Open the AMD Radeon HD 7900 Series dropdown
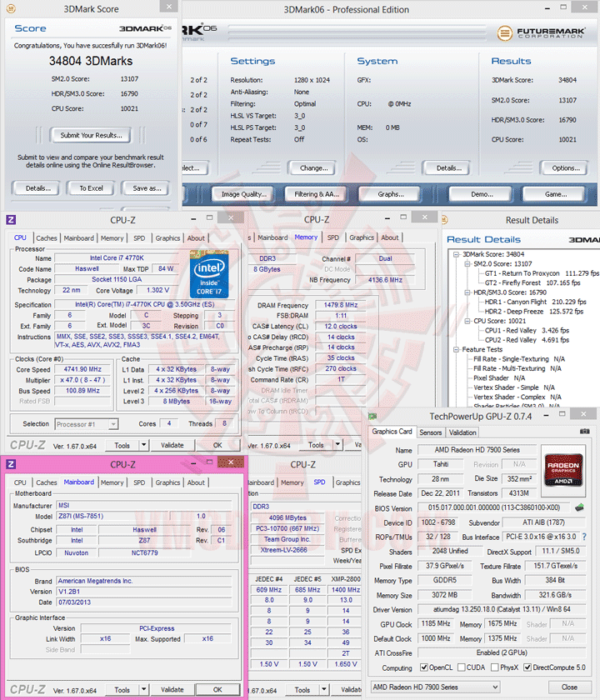 click(495, 687)
